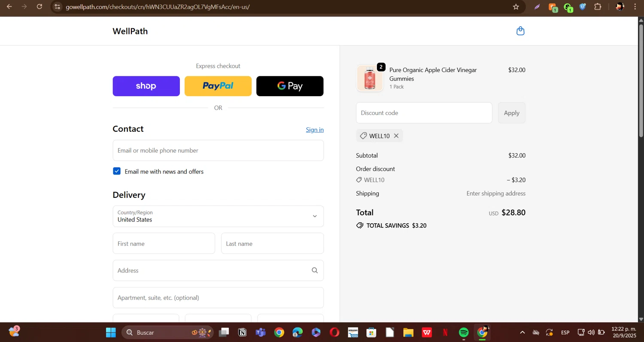The width and height of the screenshot is (644, 342).
Task: Open the green S extension icon
Action: (568, 7)
